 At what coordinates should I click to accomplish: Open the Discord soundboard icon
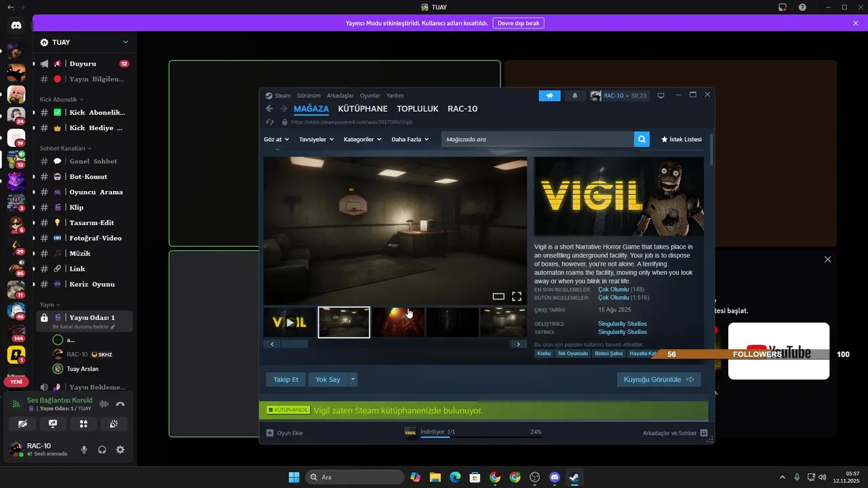pos(114,424)
